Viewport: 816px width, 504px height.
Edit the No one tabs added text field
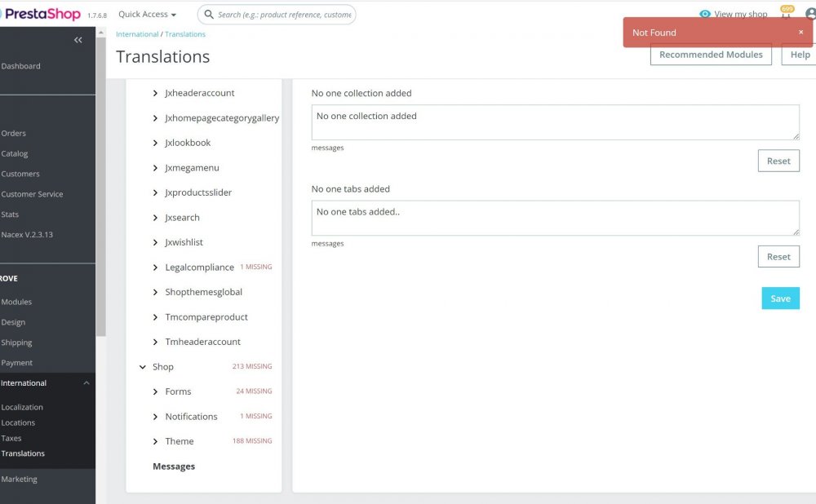click(x=555, y=218)
